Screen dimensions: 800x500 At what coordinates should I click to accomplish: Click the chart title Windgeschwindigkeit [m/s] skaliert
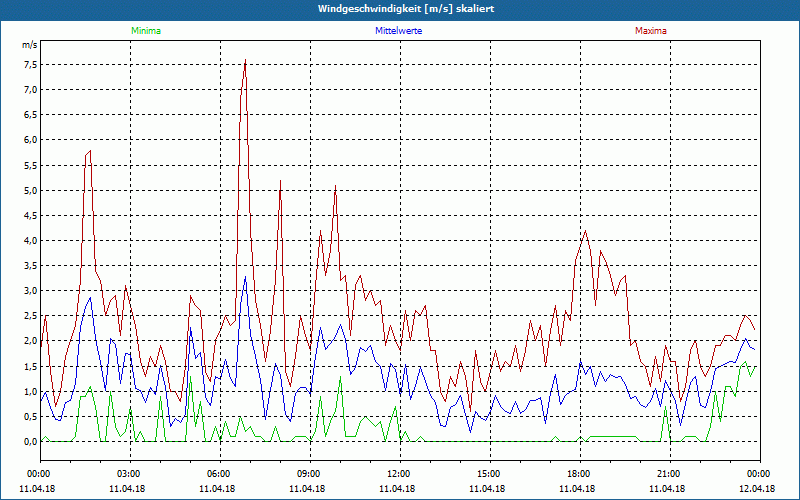(406, 9)
